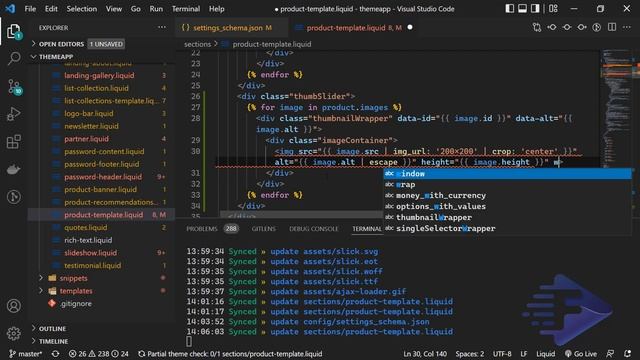
Task: Open the Explorer view in activity bar
Action: tap(13, 31)
